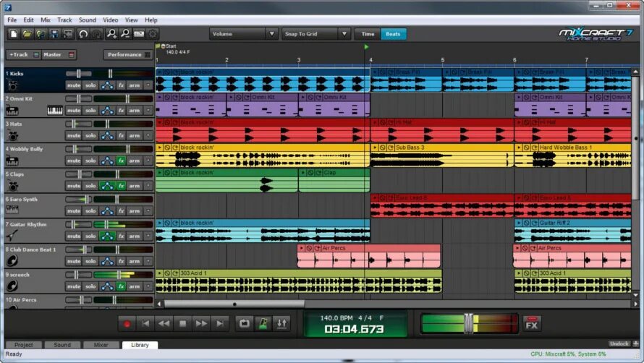Mute the Hats track

[x=74, y=135]
